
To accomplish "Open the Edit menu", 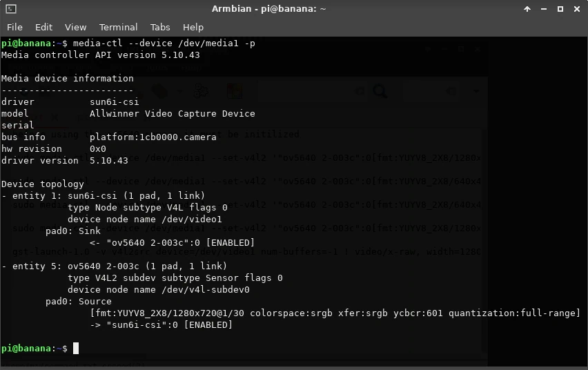I will pos(43,28).
